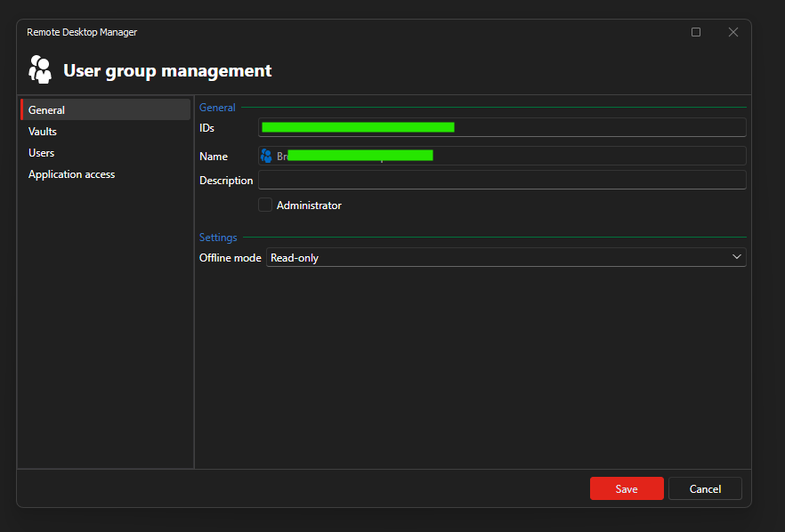Click the Settings section header
This screenshot has width=785, height=532.
point(218,238)
